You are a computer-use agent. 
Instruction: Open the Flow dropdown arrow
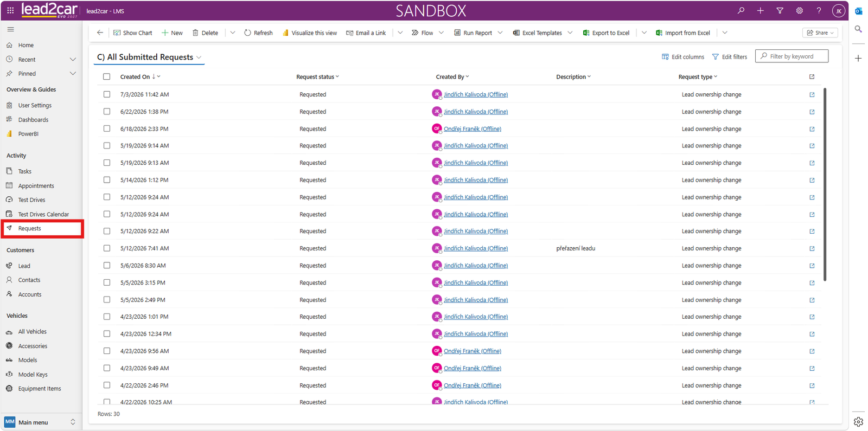[441, 33]
